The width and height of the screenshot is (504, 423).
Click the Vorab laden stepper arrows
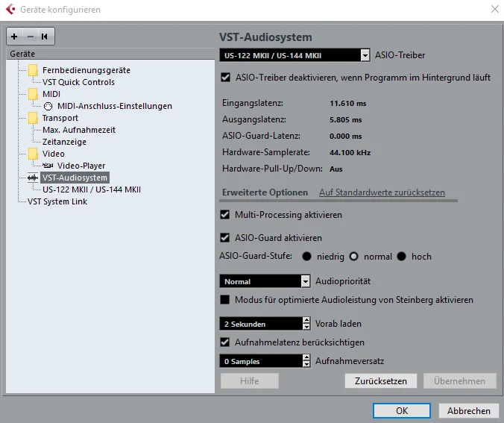pos(306,324)
